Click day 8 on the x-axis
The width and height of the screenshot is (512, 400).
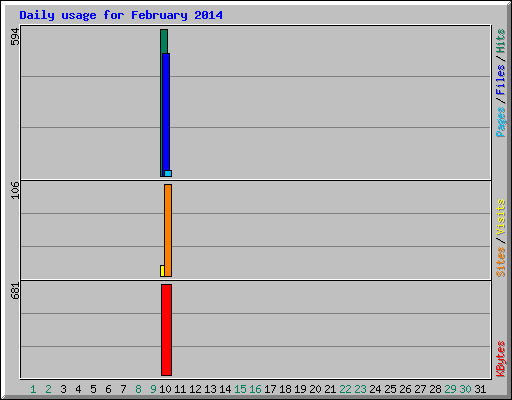coord(138,389)
